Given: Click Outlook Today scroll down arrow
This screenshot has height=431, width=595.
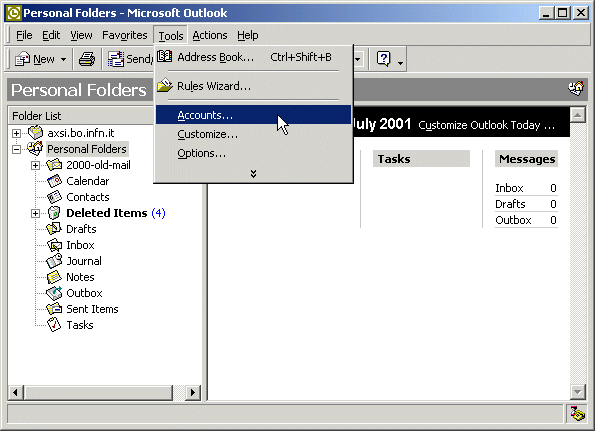Looking at the screenshot, I should [577, 392].
